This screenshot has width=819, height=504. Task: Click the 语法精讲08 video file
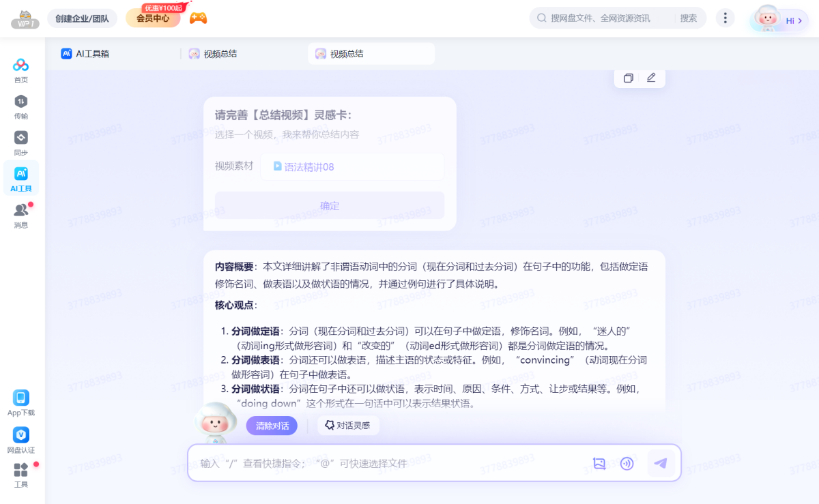[x=352, y=166]
